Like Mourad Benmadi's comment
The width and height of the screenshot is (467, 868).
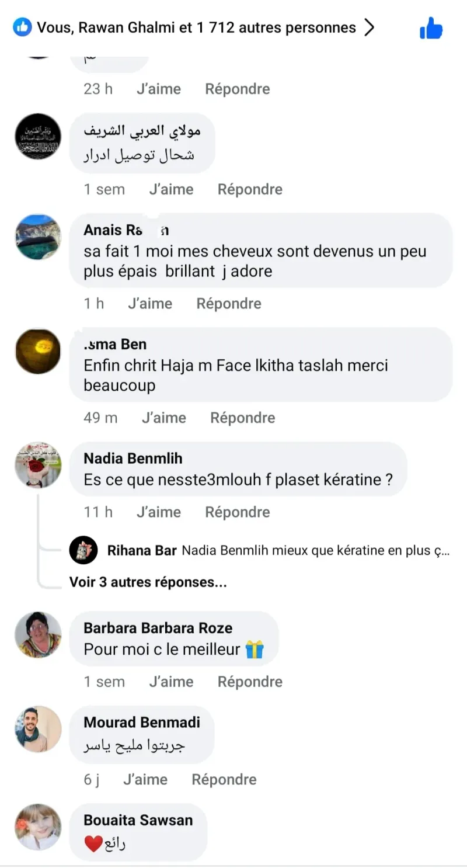click(145, 779)
